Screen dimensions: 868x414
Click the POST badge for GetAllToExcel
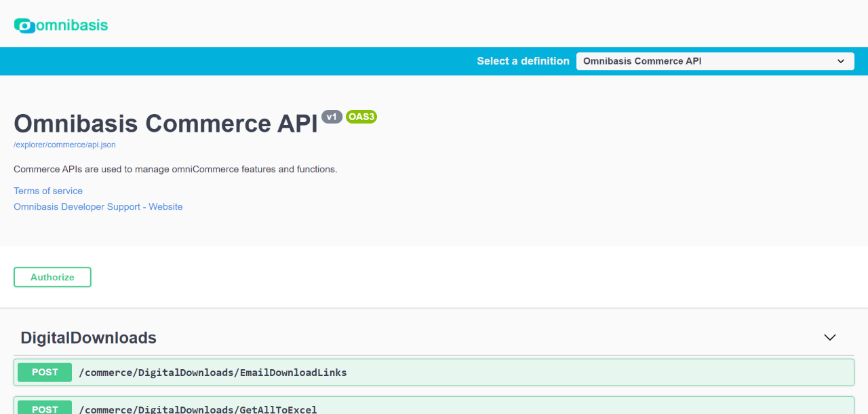pos(45,409)
